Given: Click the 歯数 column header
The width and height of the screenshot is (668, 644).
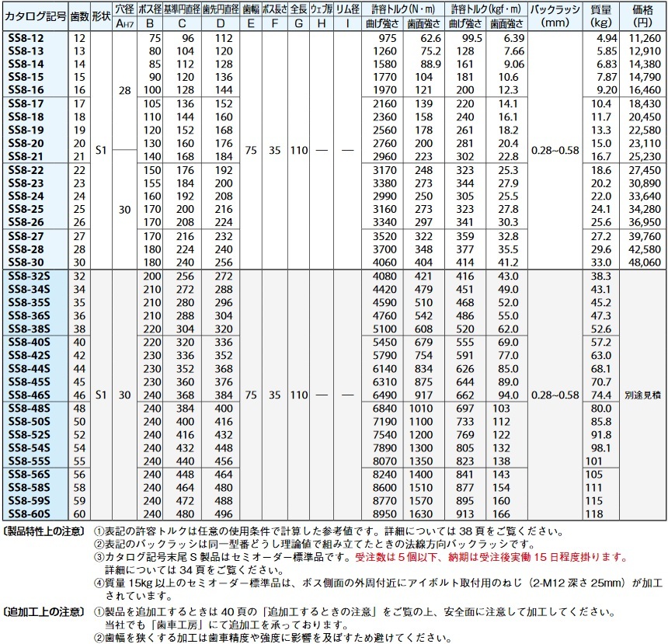Looking at the screenshot, I should (79, 16).
